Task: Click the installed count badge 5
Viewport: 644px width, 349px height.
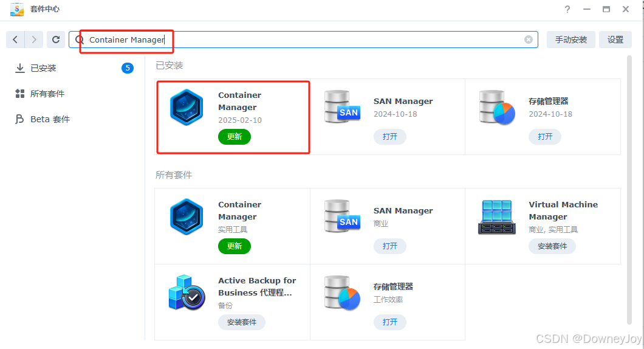Action: click(128, 68)
